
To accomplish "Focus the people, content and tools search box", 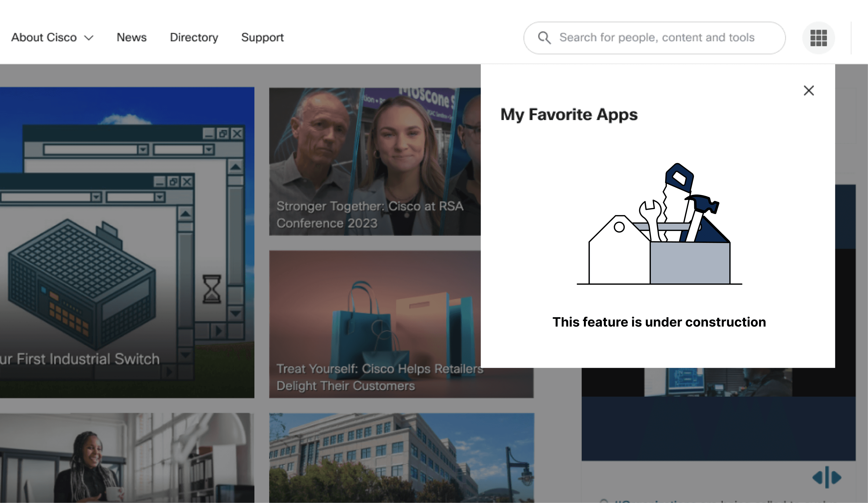I will (656, 37).
